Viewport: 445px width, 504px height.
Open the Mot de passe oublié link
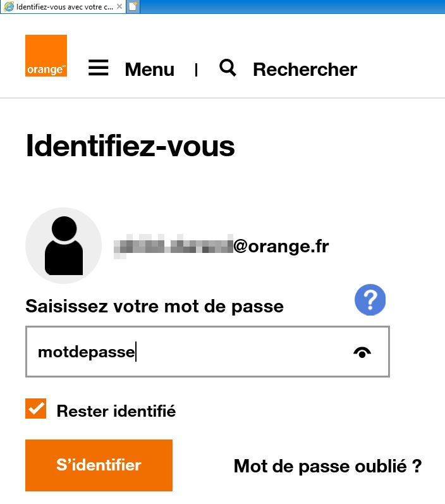[327, 466]
